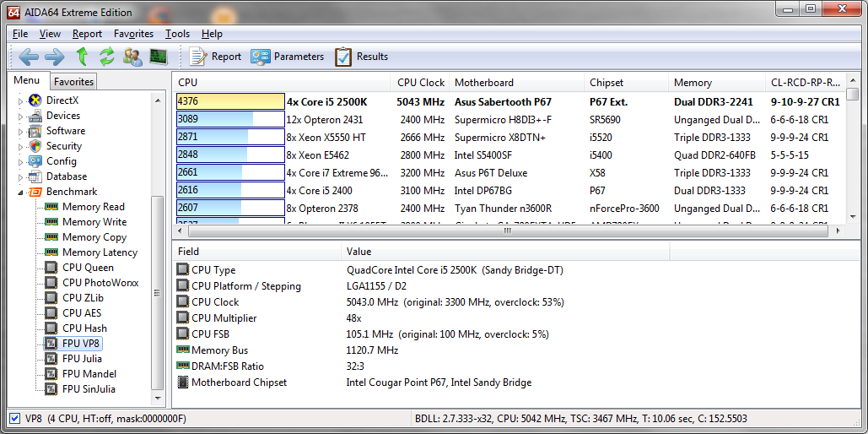Sort by Motherboard column header
Viewport: 868px width, 434px height.
pyautogui.click(x=517, y=83)
